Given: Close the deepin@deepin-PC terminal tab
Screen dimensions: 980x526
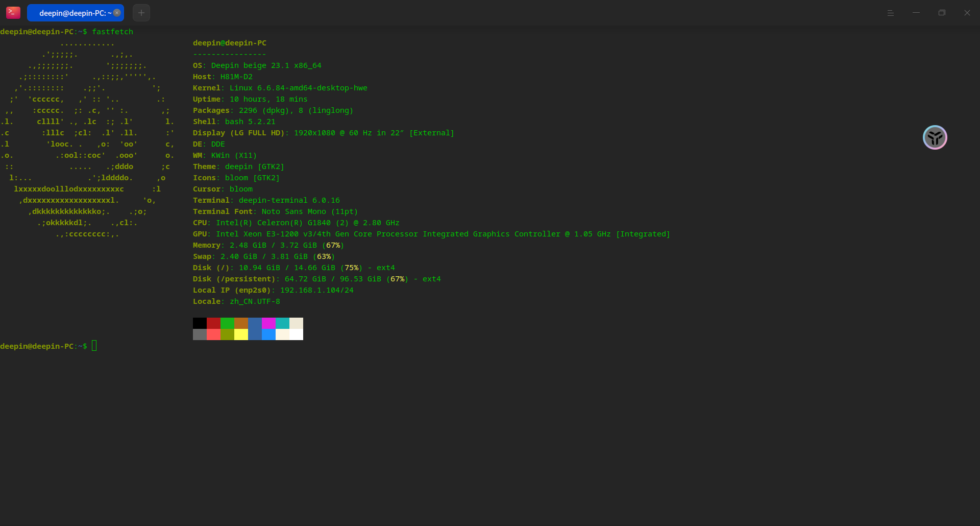Looking at the screenshot, I should pyautogui.click(x=117, y=13).
